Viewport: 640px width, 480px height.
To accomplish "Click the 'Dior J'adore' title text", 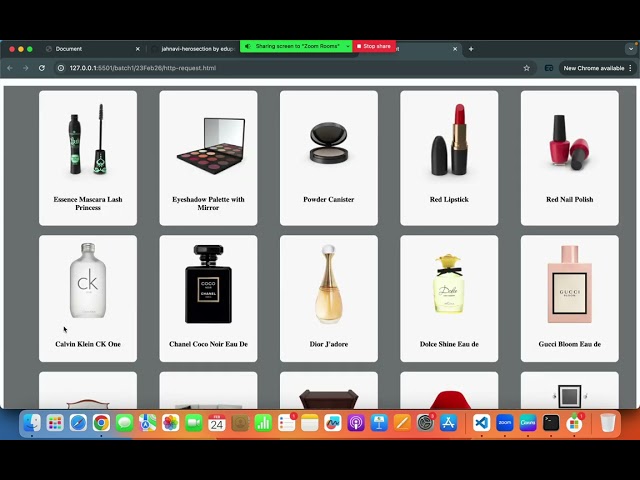I will click(x=329, y=344).
